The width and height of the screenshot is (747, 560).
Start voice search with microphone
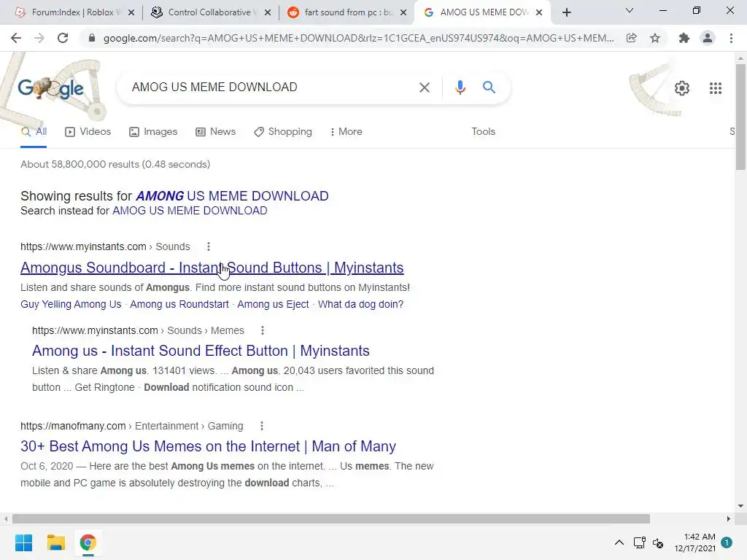pos(460,87)
